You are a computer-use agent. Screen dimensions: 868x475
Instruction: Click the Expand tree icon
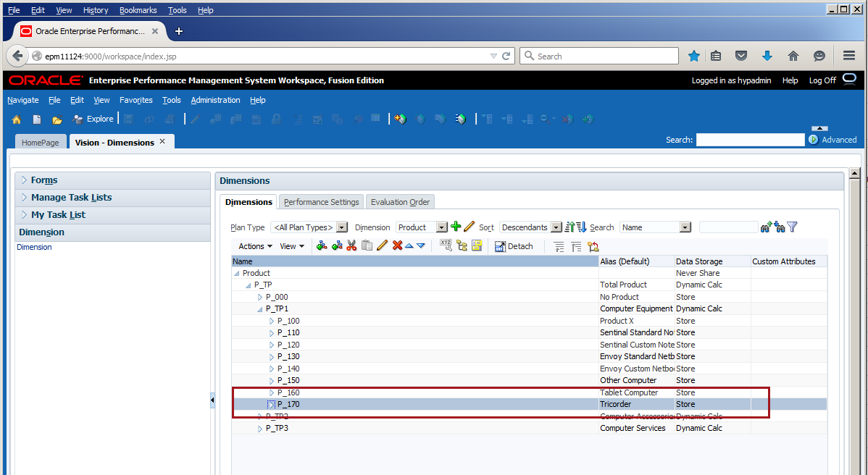pos(559,247)
